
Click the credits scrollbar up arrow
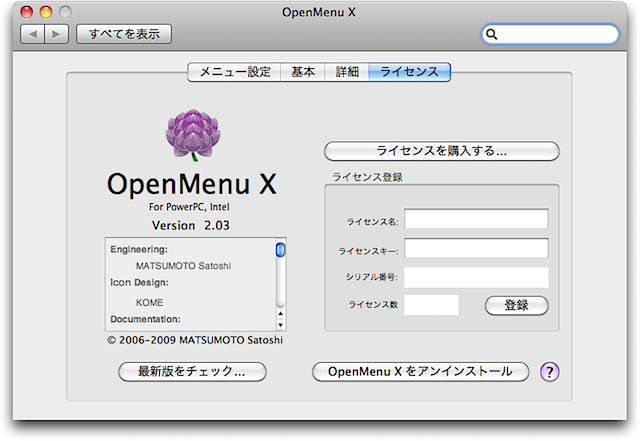(x=280, y=314)
